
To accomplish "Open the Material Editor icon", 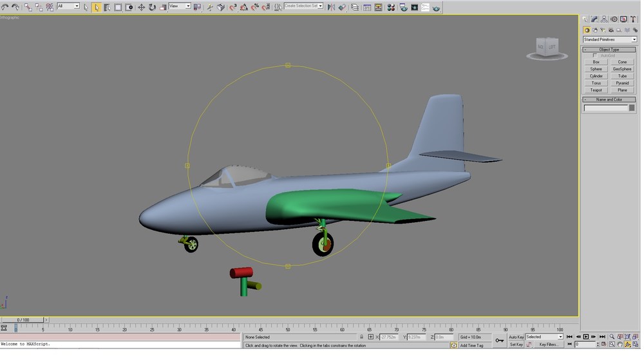I will pyautogui.click(x=391, y=7).
